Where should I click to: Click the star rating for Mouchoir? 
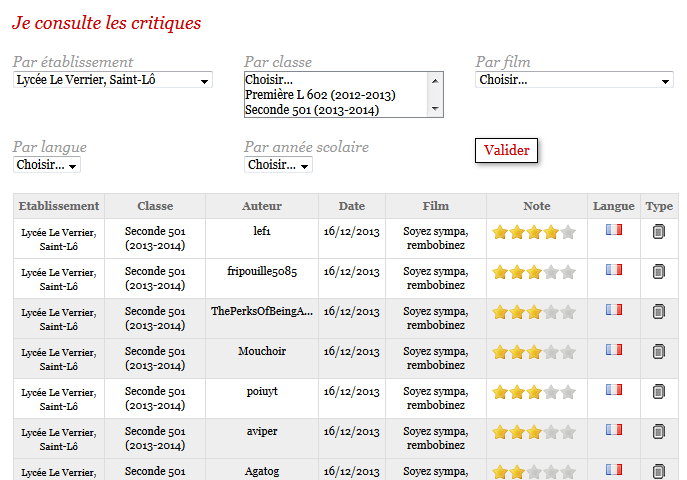point(534,352)
